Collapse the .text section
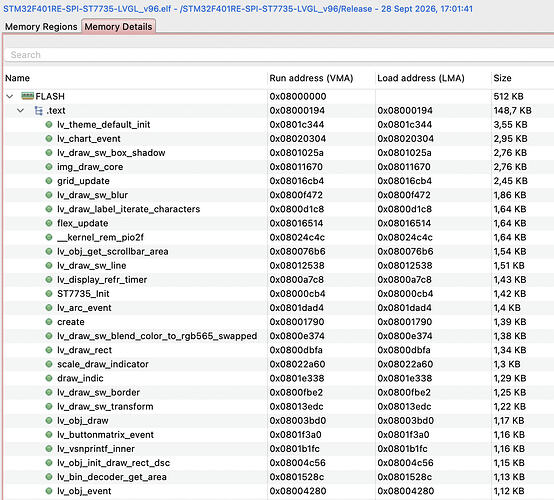 [x=20, y=110]
